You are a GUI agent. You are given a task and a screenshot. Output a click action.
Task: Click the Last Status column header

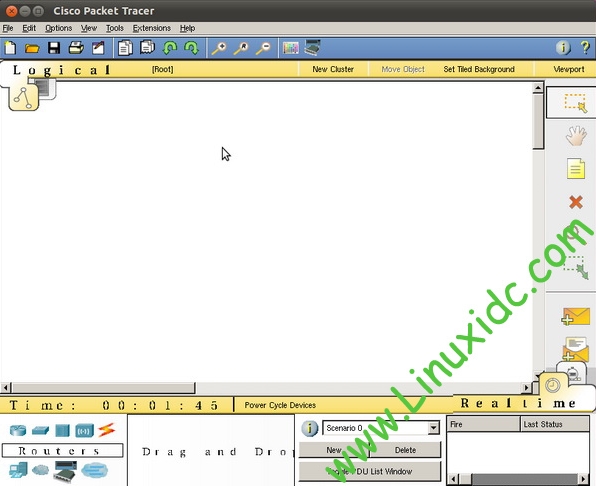pos(555,424)
